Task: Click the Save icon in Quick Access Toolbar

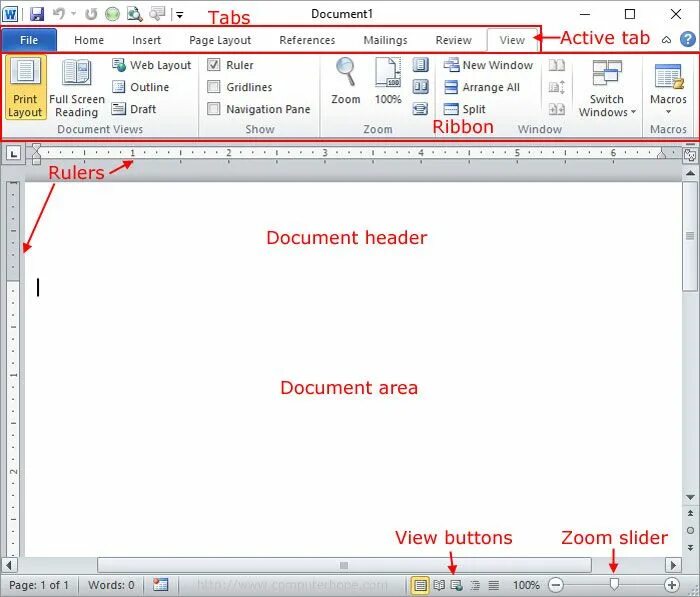Action: point(37,14)
